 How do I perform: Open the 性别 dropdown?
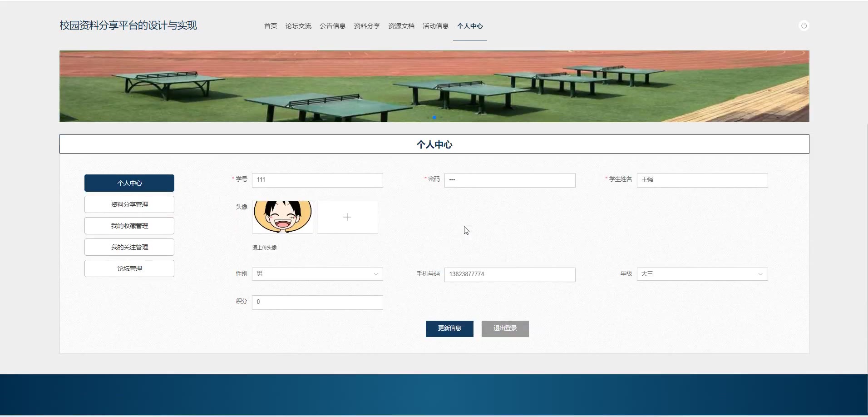tap(317, 274)
